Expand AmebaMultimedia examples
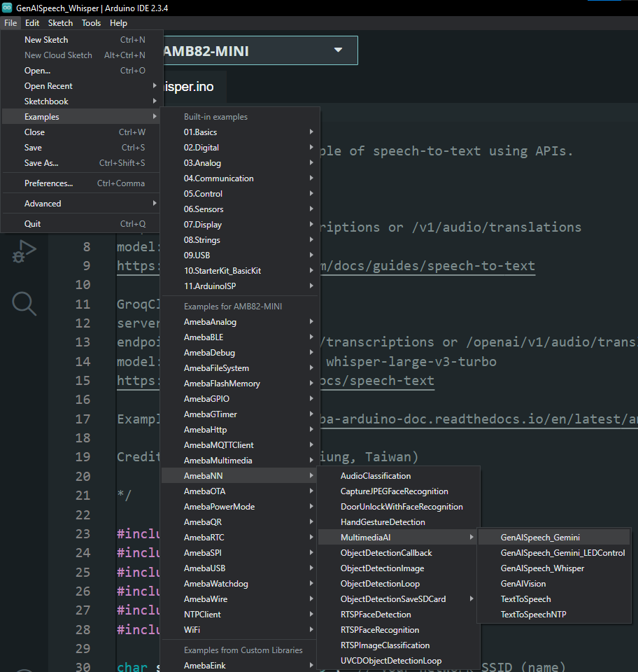This screenshot has width=638, height=672. click(240, 461)
